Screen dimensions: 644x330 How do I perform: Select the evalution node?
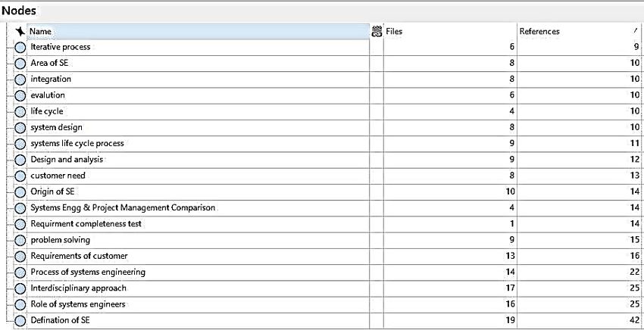pyautogui.click(x=48, y=95)
